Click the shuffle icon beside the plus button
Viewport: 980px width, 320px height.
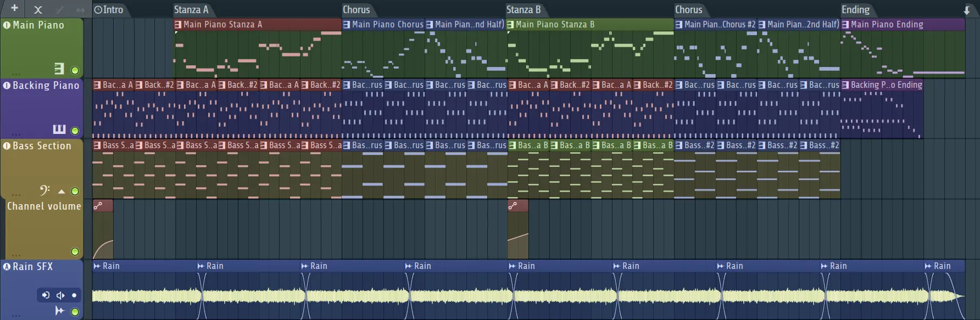point(38,9)
